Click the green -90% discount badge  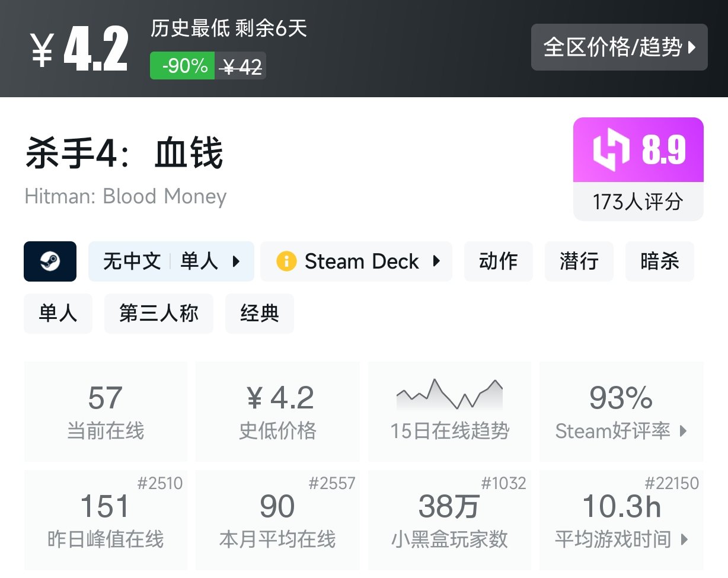click(x=182, y=66)
